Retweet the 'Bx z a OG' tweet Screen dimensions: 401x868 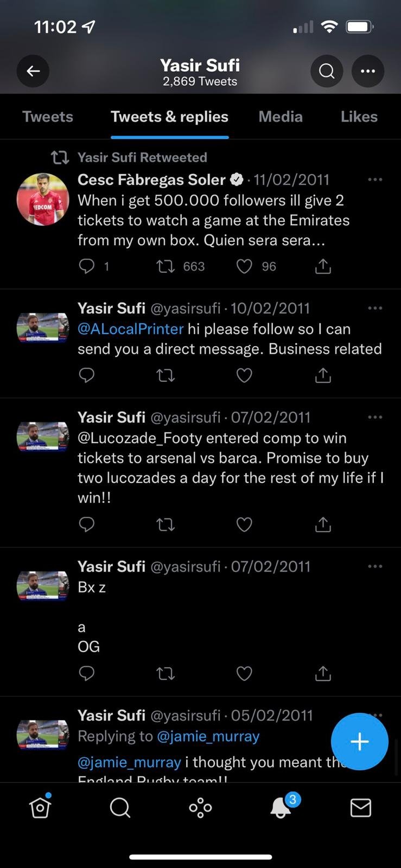pos(166,674)
